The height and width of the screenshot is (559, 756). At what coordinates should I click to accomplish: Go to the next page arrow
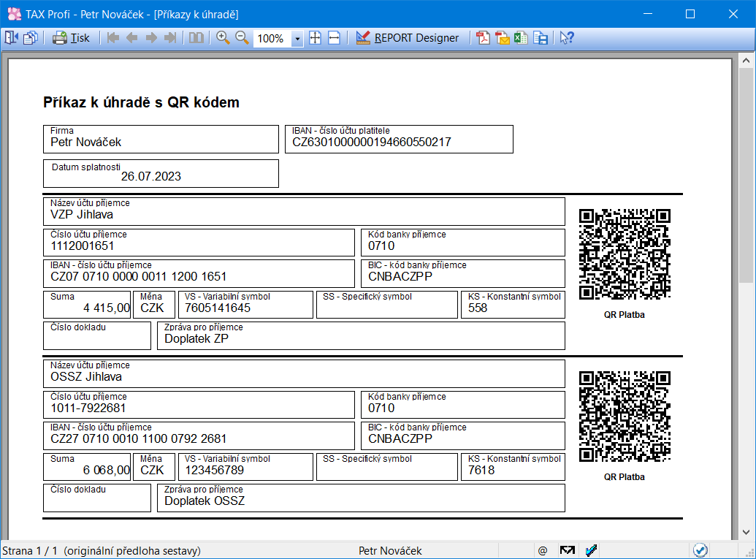pos(151,37)
